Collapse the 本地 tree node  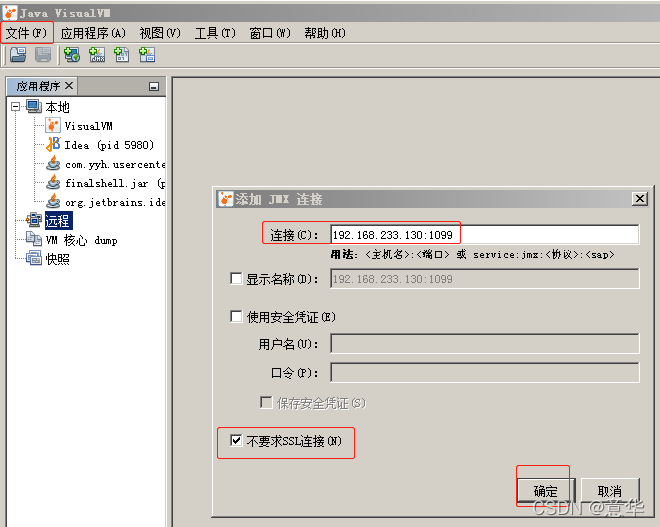15,106
